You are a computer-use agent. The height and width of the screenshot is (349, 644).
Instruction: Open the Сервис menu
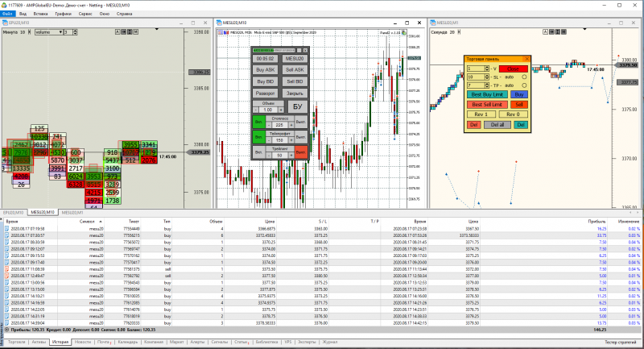click(x=85, y=14)
